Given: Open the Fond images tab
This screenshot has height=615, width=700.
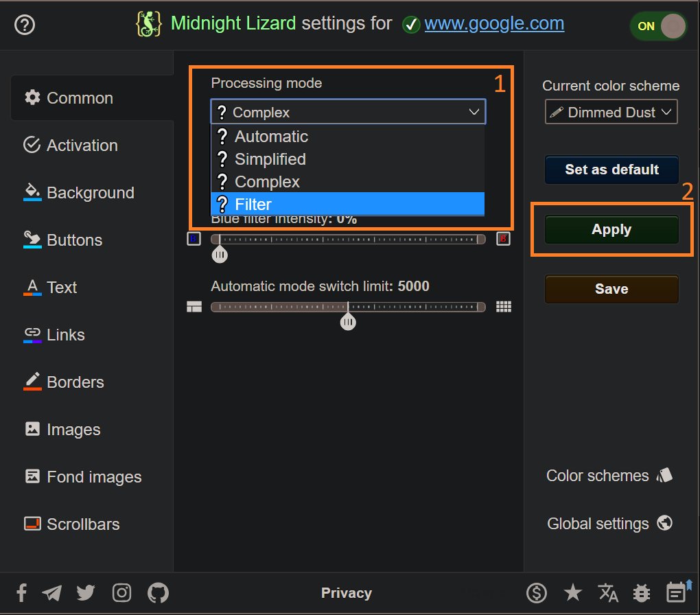Looking at the screenshot, I should pos(82,476).
